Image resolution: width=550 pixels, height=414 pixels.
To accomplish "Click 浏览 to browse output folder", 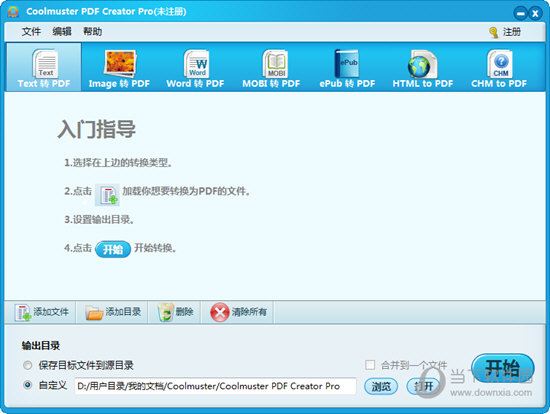I will pos(381,386).
